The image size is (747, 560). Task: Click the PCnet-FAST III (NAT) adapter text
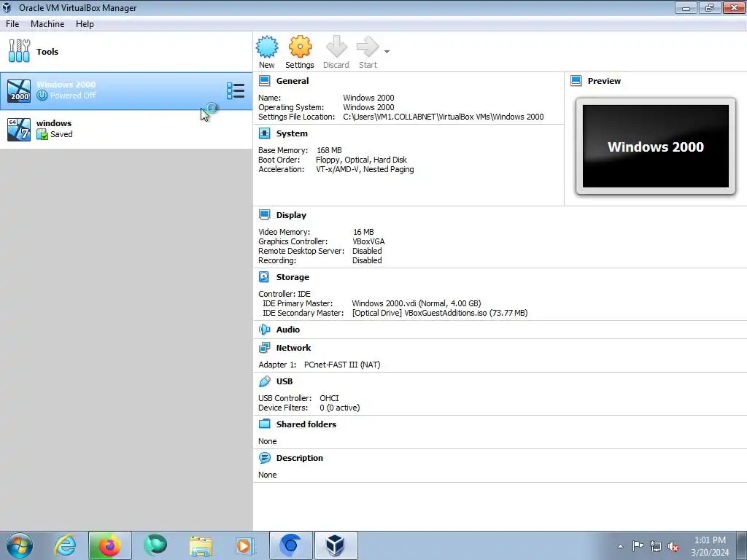coord(342,365)
